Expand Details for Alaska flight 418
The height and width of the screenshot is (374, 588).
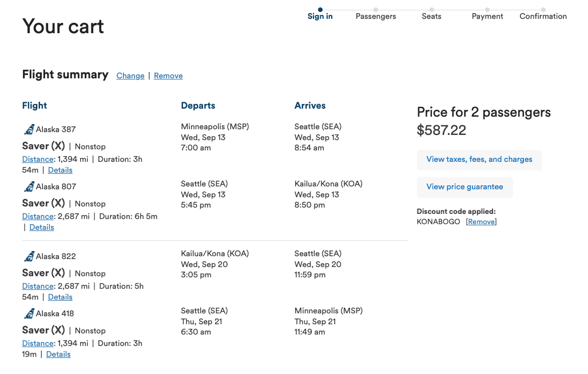[59, 354]
